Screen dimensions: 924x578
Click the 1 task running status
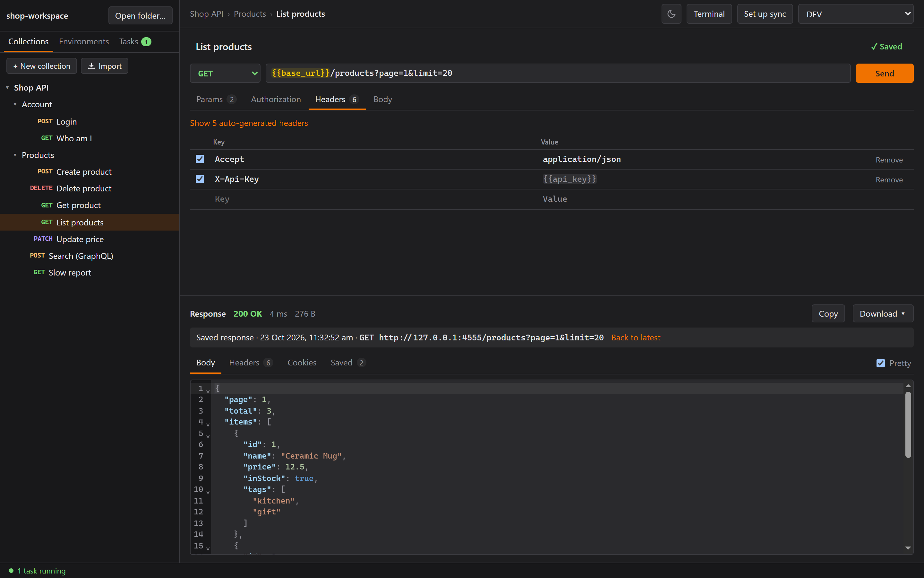point(38,571)
